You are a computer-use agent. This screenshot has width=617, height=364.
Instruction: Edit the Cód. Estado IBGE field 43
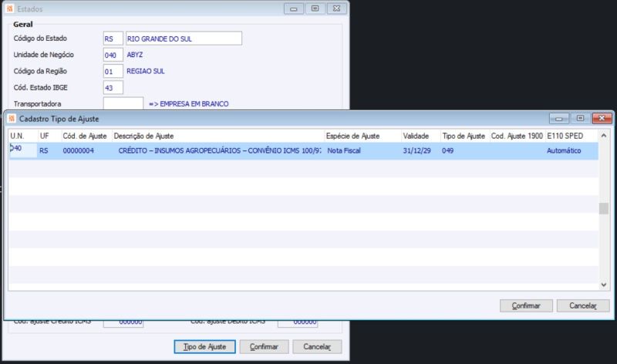click(x=113, y=88)
